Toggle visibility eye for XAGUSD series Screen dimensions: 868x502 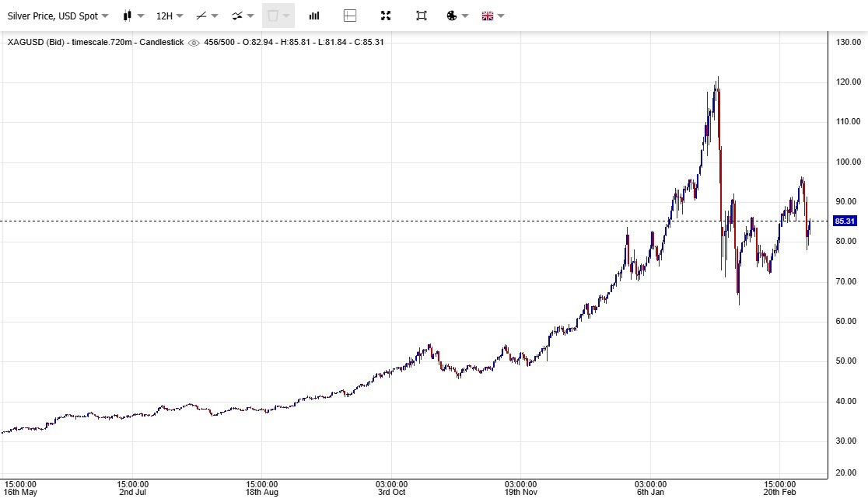(194, 43)
